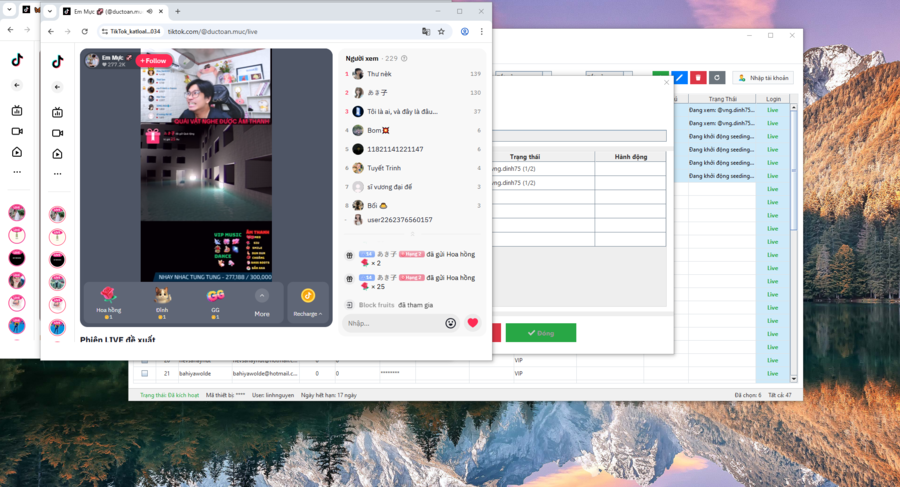
Task: Click the sidebar back arrow in front TikTok window
Action: 57,87
